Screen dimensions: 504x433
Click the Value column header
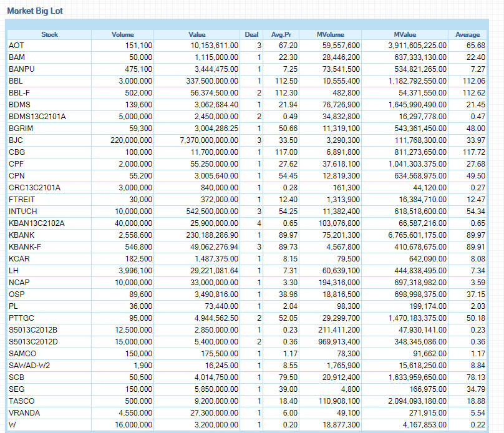click(196, 34)
